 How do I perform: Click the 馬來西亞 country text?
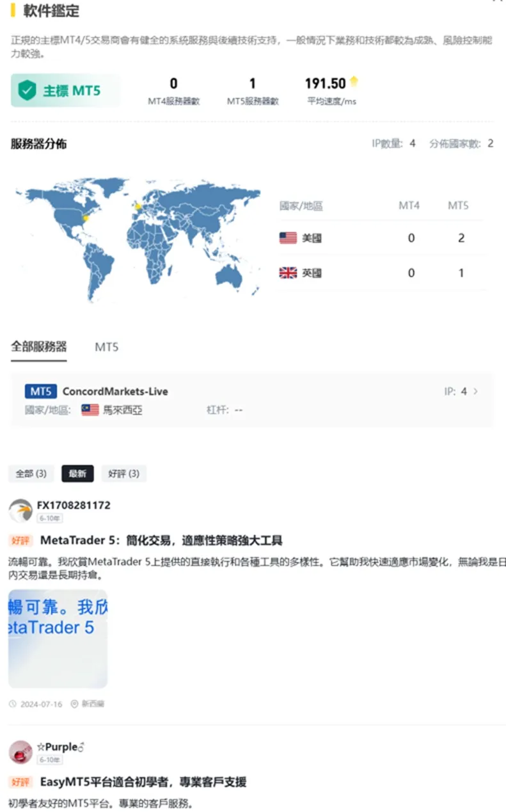coord(123,410)
